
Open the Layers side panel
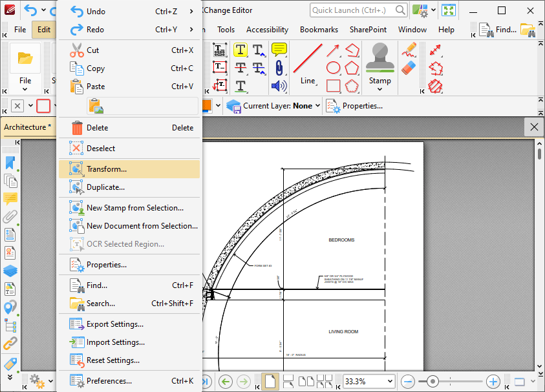pos(10,271)
